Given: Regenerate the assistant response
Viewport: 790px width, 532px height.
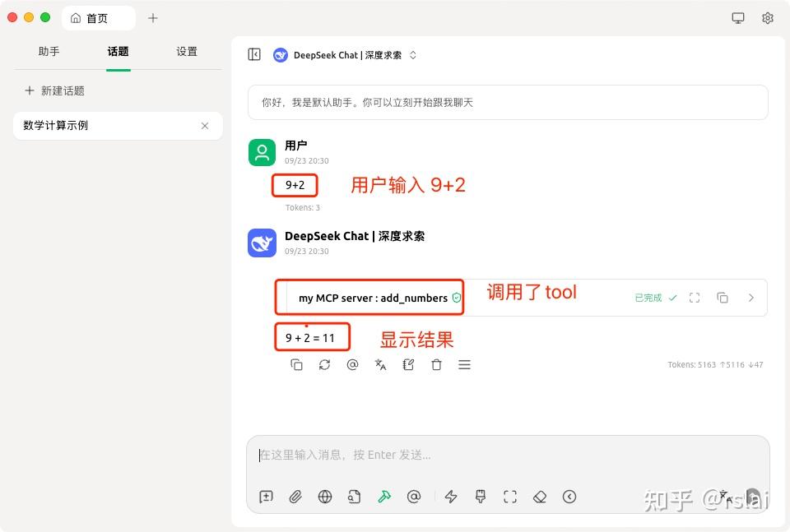Looking at the screenshot, I should pos(324,364).
